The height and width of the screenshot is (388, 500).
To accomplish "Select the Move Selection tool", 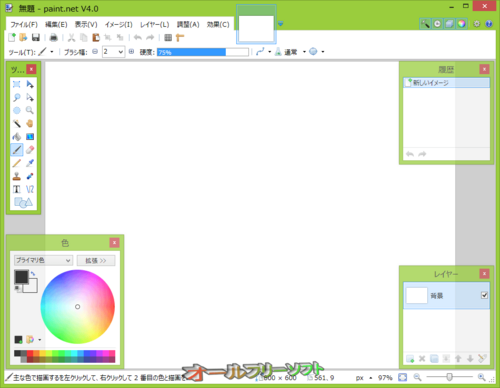I will click(30, 97).
